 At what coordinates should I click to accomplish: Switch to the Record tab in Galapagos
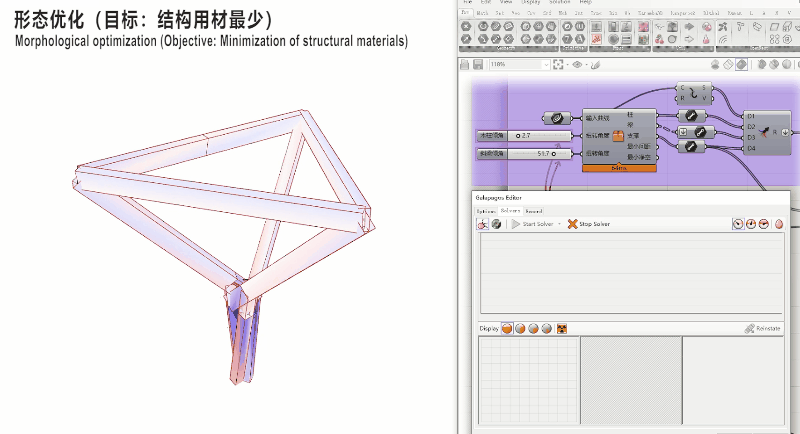pos(534,211)
